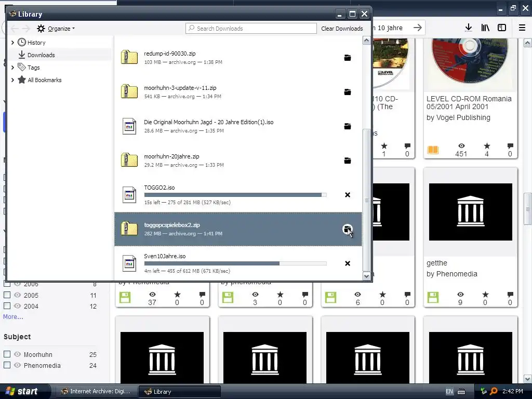Click the getthe item archive thumbnail
The image size is (532, 399).
[x=470, y=212]
